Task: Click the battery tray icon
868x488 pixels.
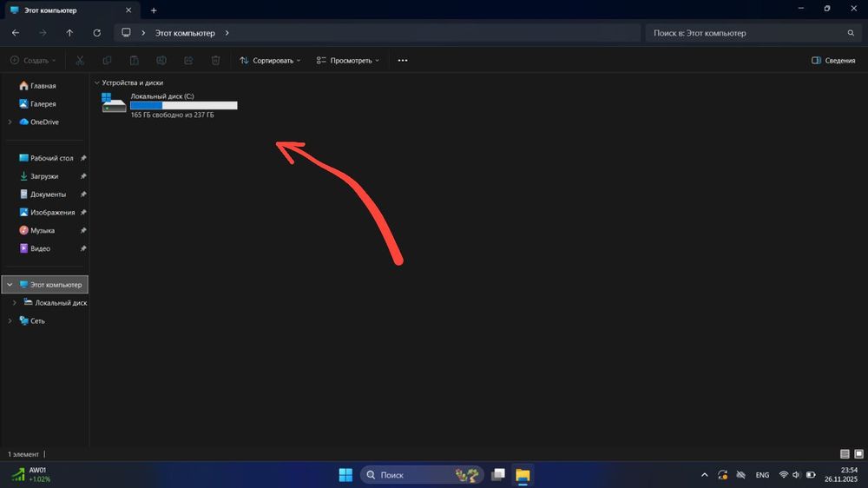Action: (811, 475)
